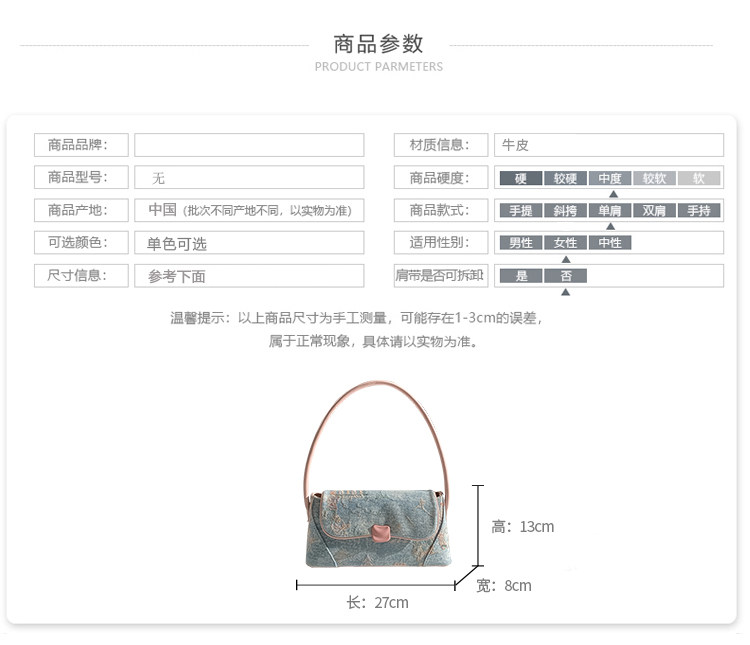Click the 商品参数 heading
Viewport: 750px width, 645px height.
378,44
